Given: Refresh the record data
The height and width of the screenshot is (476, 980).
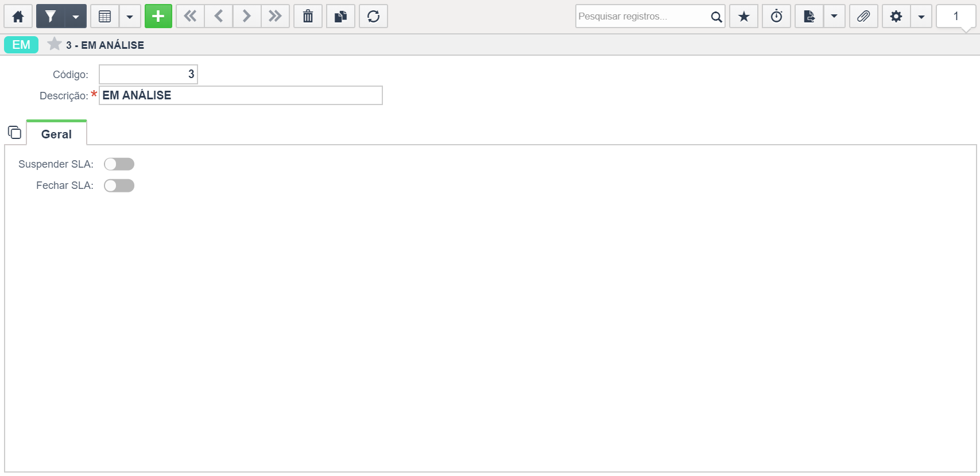Looking at the screenshot, I should (x=374, y=16).
